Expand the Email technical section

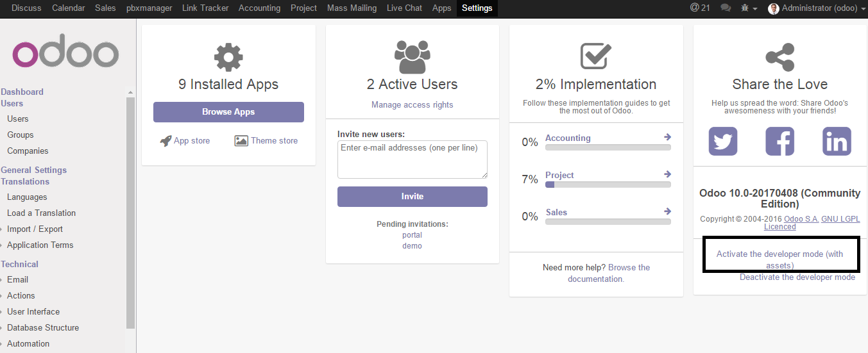(18, 280)
